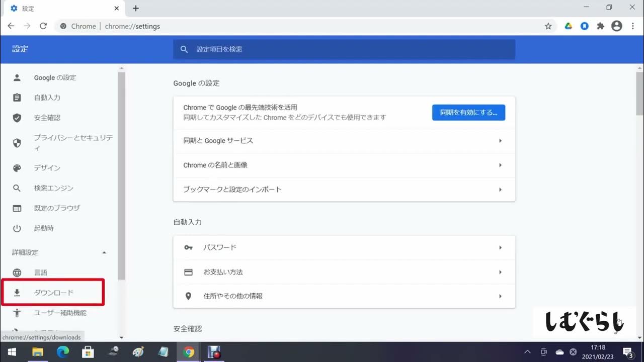This screenshot has height=362, width=644.
Task: Open 住所やその他の情報 settings row
Action: (344, 296)
